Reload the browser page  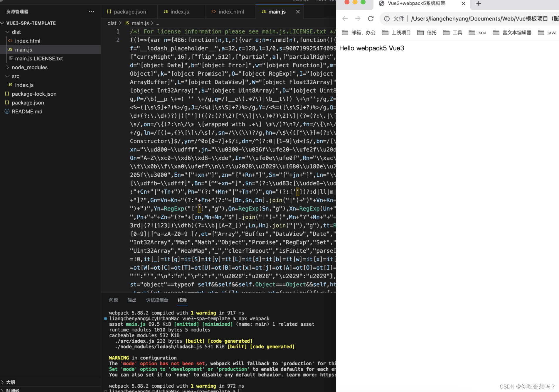coord(371,19)
